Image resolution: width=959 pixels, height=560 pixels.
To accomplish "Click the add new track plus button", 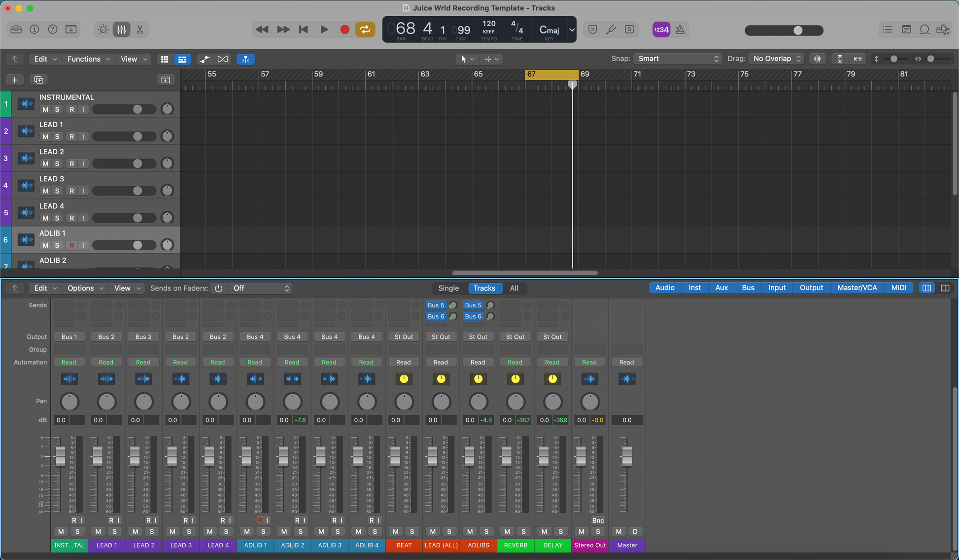I will click(14, 80).
